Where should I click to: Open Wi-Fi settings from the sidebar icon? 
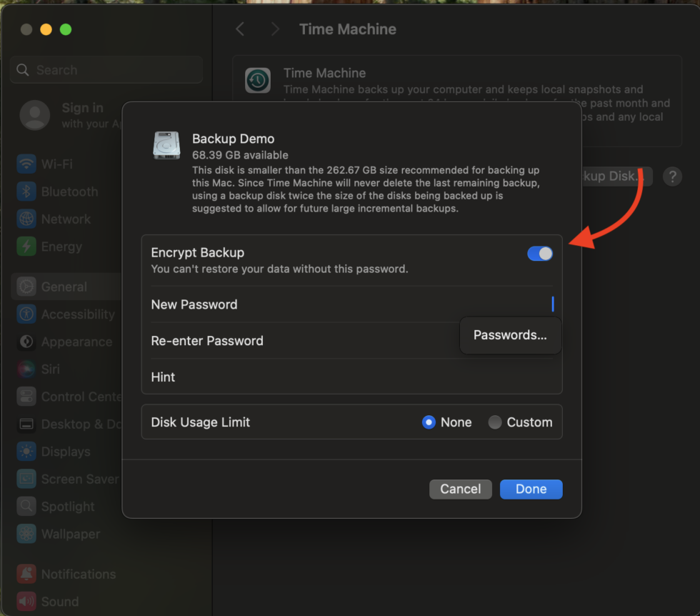[26, 164]
